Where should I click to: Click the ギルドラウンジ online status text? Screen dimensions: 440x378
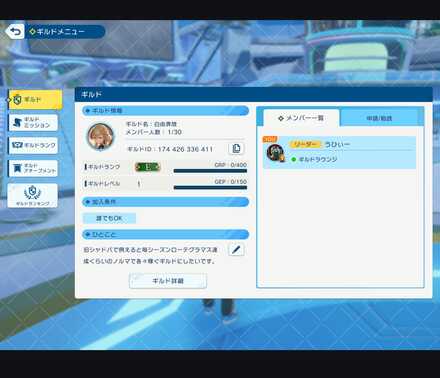pos(318,159)
